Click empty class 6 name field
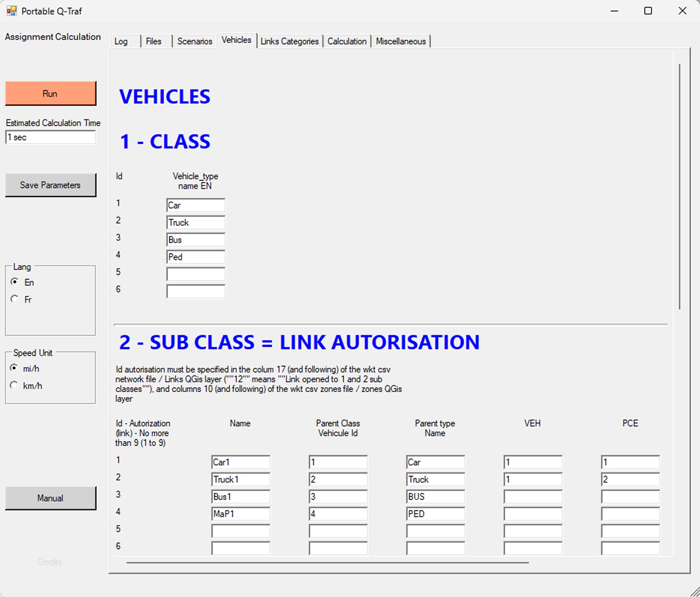This screenshot has height=597, width=700. click(x=196, y=292)
